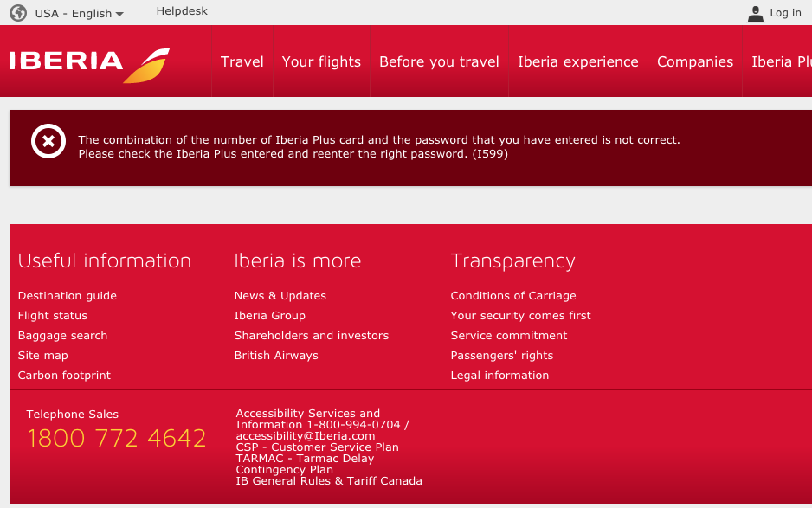This screenshot has width=812, height=508.
Task: Open the Iberia Plus menu
Action: tap(782, 61)
